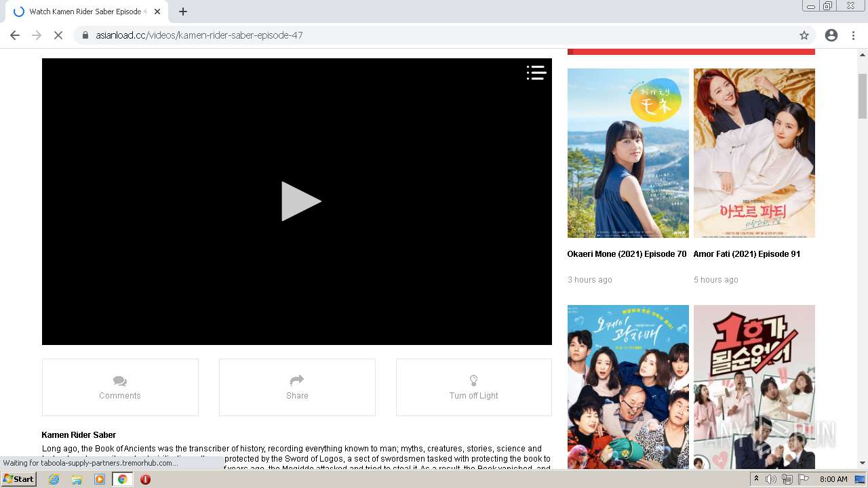Open the volume control in tray
Viewport: 868px width, 488px height.
pyautogui.click(x=771, y=479)
